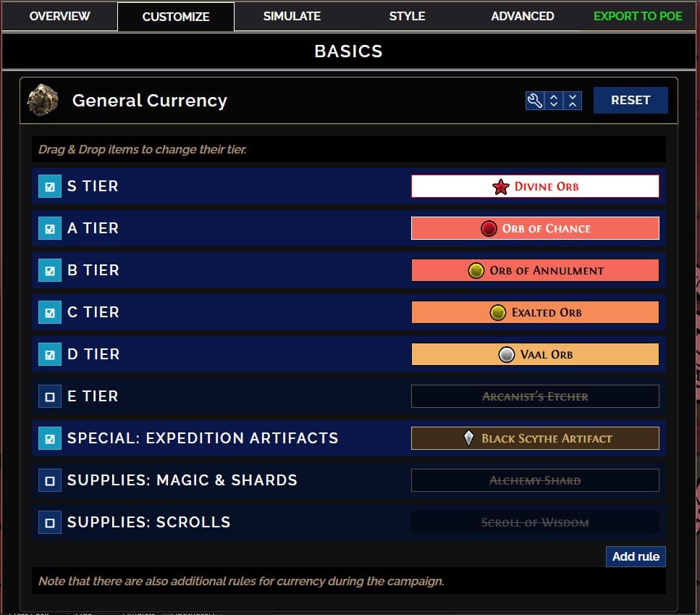Collapse the General Currency section
The image size is (700, 615).
point(572,101)
